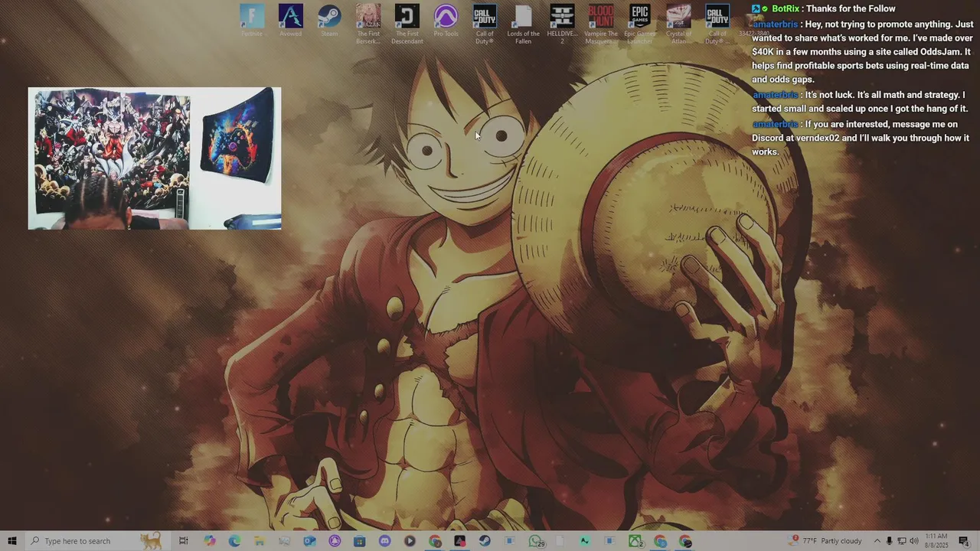Screen dimensions: 980x551
Task: Open Steam from the taskbar
Action: [x=485, y=541]
